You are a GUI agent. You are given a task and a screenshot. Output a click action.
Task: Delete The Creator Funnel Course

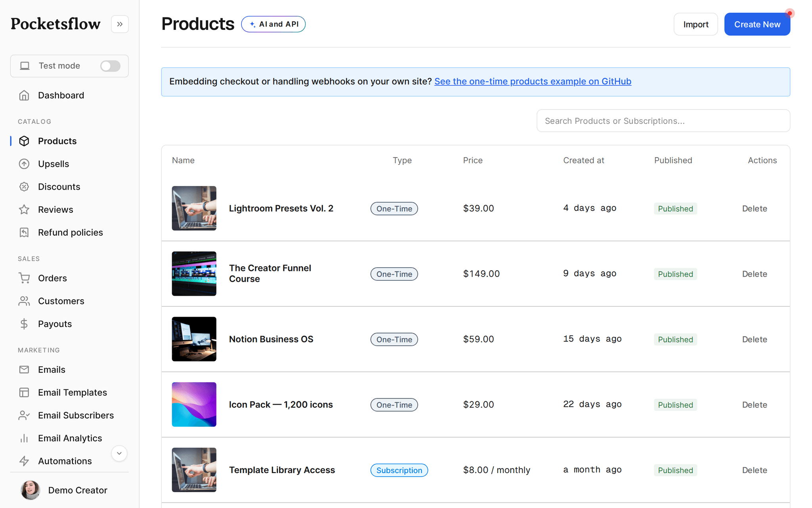(754, 274)
